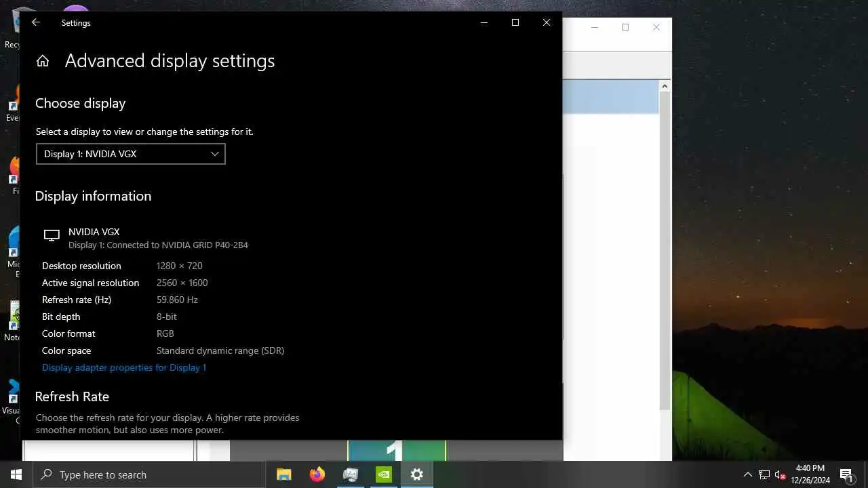
Task: Open the network tray icon
Action: pos(764,474)
